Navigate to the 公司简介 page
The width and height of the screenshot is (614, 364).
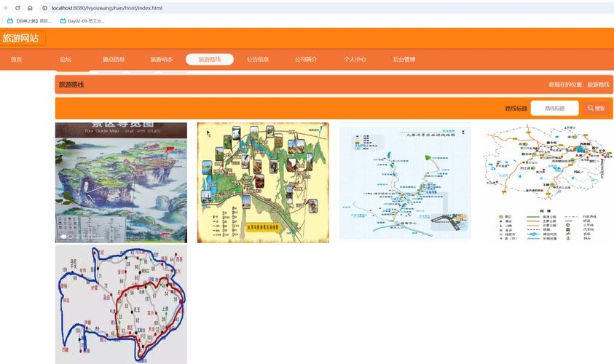pos(306,60)
